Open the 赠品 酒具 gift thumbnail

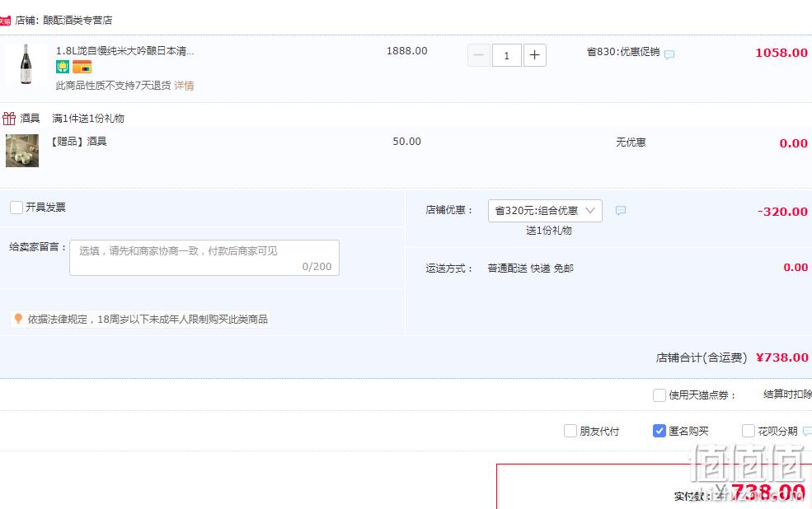tap(22, 151)
